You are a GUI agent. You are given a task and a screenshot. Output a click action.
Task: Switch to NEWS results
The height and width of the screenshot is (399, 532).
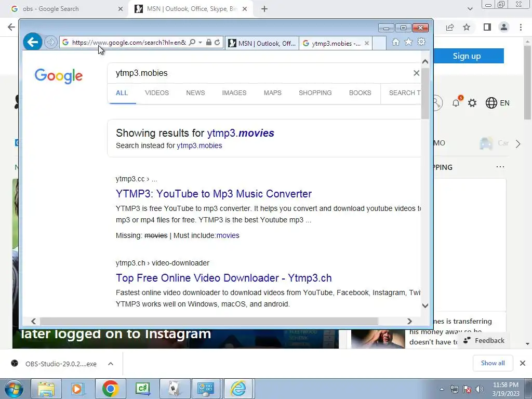[x=195, y=93]
